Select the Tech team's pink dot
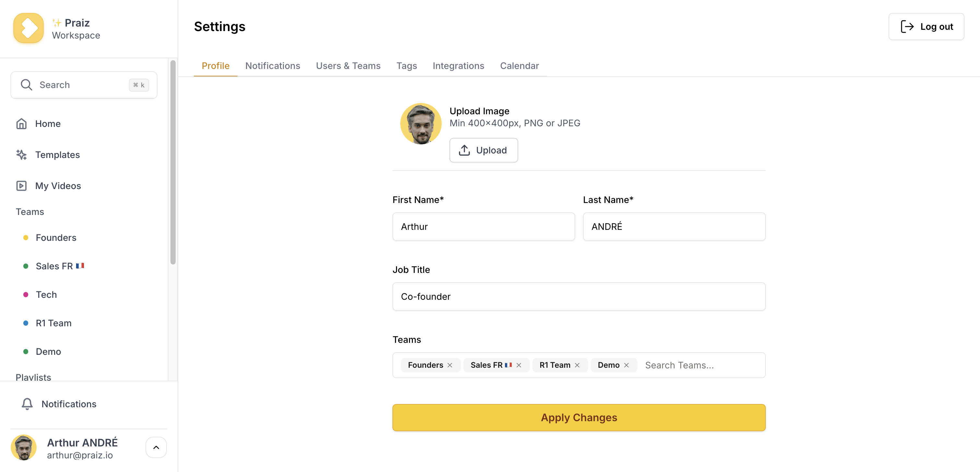 click(26, 295)
